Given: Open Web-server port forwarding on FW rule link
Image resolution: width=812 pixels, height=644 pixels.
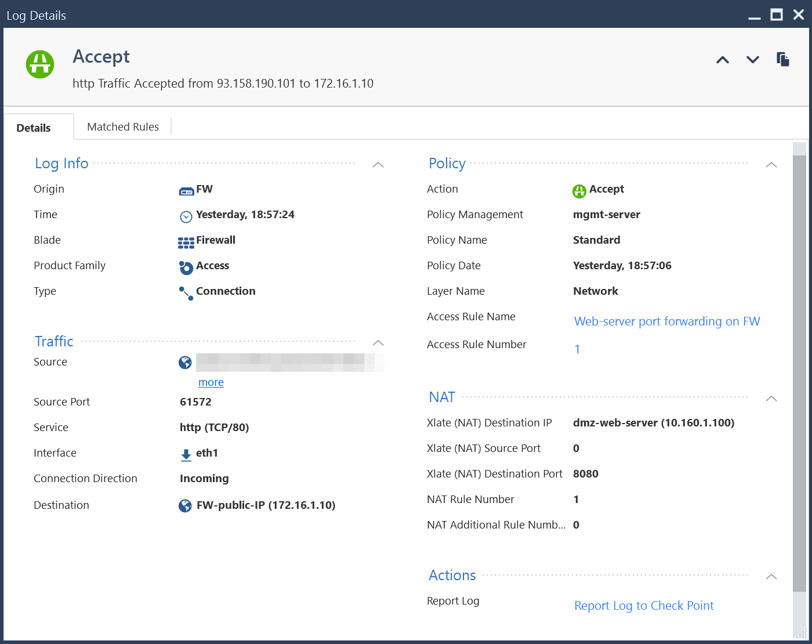Looking at the screenshot, I should [667, 321].
